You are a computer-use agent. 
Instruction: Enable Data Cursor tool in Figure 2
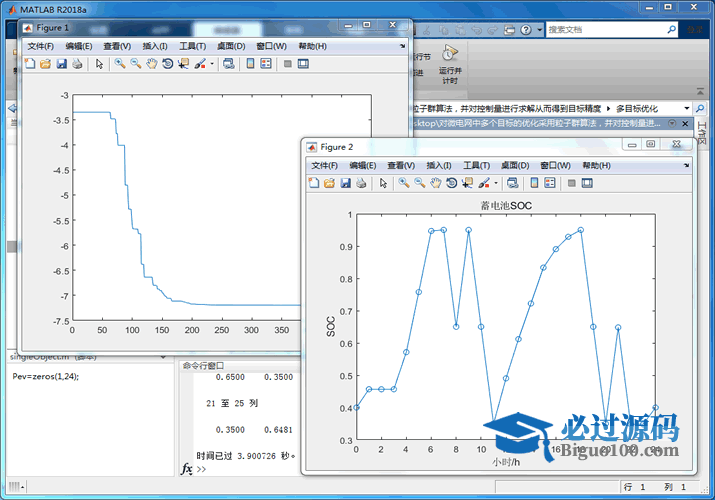pyautogui.click(x=467, y=183)
